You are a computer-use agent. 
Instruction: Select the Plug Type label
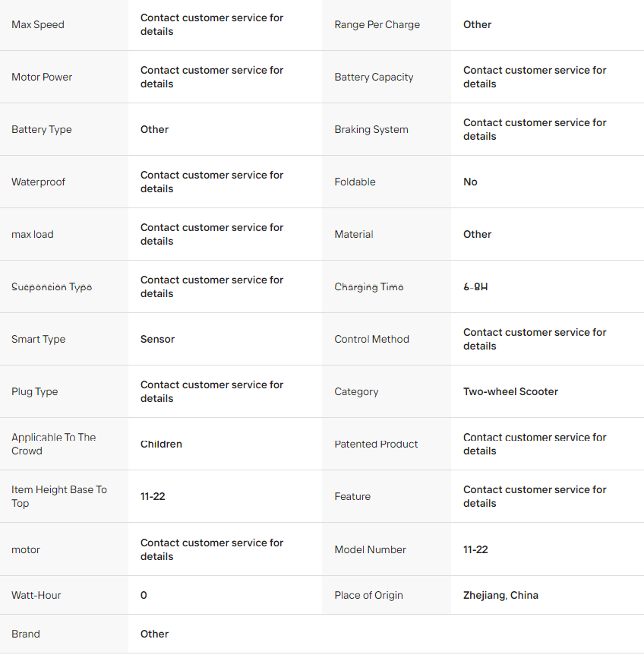coord(35,391)
